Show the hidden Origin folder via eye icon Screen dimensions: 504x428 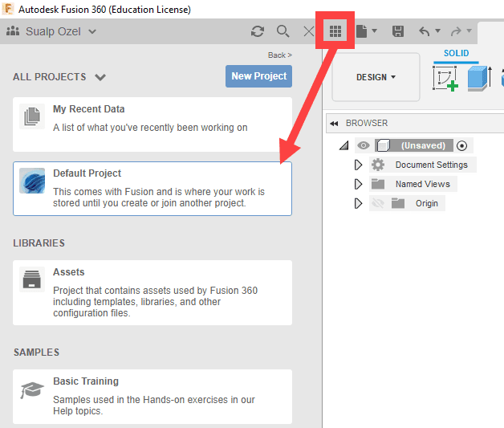pyautogui.click(x=378, y=203)
